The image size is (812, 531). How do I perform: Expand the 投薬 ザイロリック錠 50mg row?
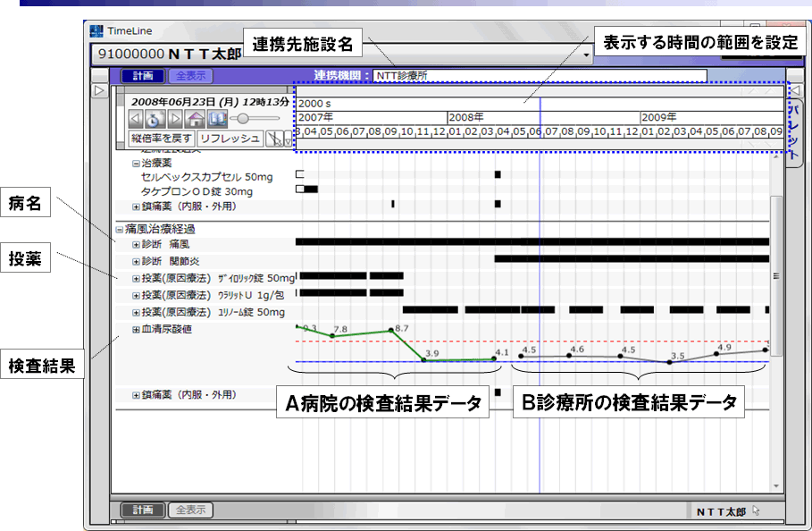136,279
